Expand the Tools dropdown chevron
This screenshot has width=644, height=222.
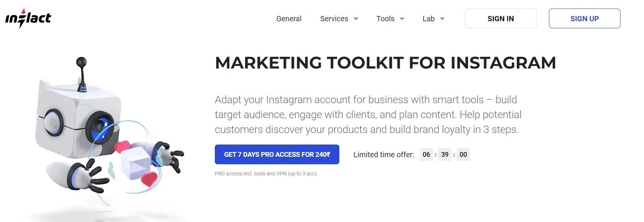[402, 19]
